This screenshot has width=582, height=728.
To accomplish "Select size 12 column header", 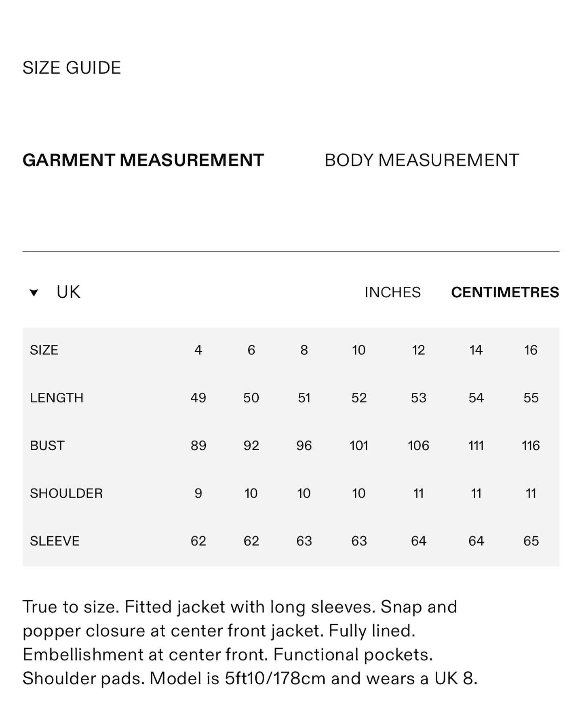I will point(418,350).
